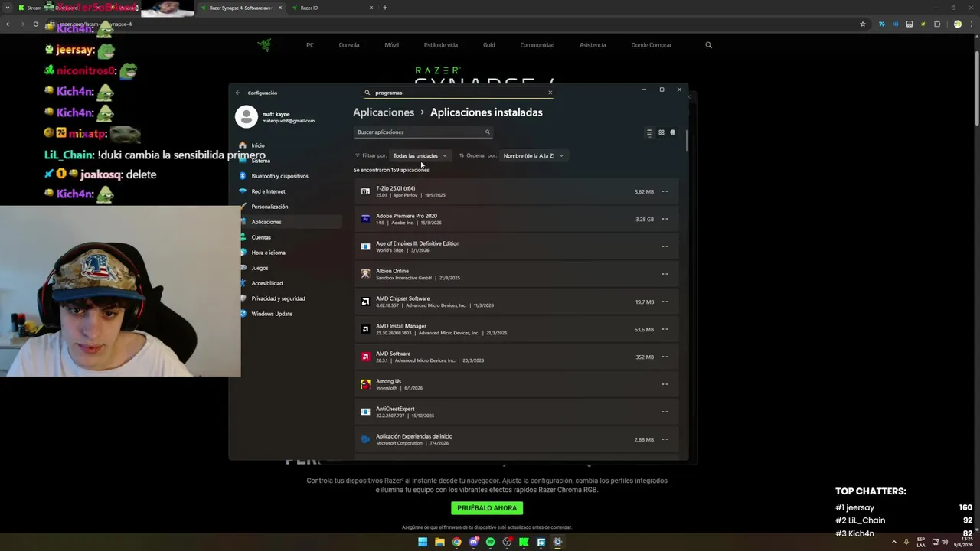Screen dimensions: 980x551
Task: Bookmark this page with star icon
Action: point(863,24)
